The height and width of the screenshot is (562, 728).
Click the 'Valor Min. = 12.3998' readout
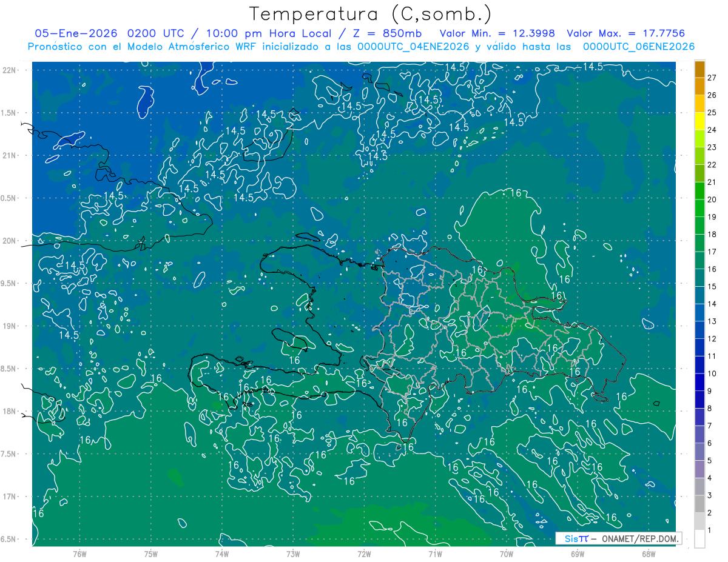pyautogui.click(x=497, y=33)
